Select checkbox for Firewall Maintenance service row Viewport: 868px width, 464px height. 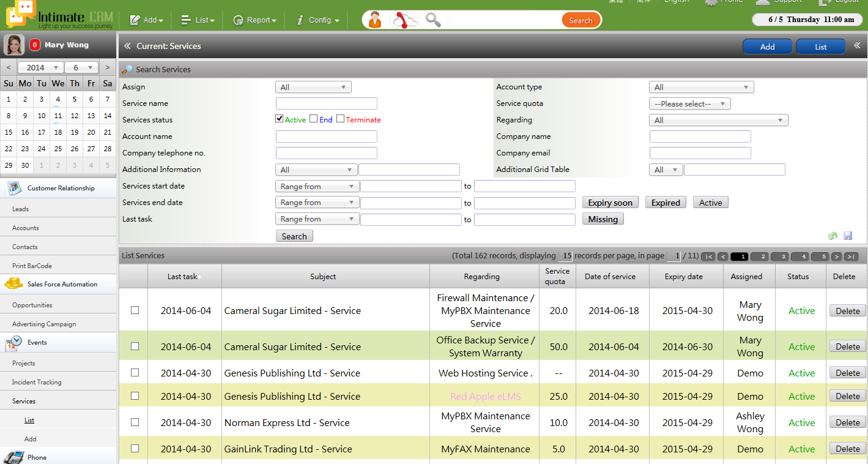pos(135,310)
